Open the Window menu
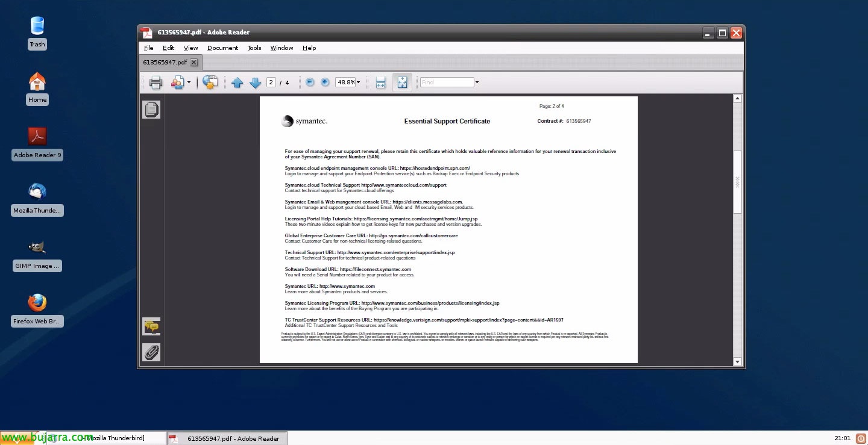868x445 pixels. point(281,48)
